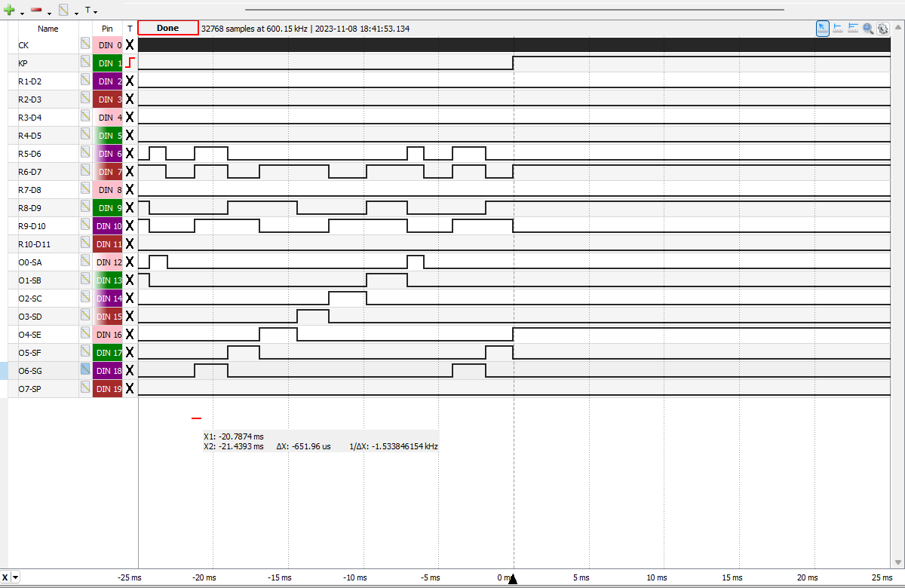Click the pencil edit icon in the top toolbar

64,11
